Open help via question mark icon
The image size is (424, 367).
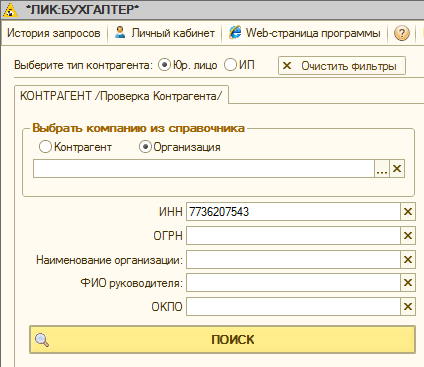tap(402, 33)
